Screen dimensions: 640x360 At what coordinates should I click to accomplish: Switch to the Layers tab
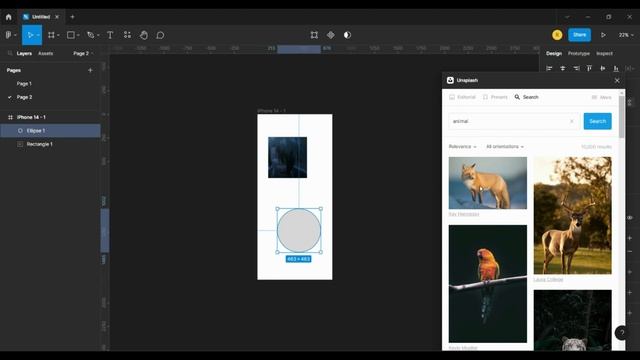point(24,53)
